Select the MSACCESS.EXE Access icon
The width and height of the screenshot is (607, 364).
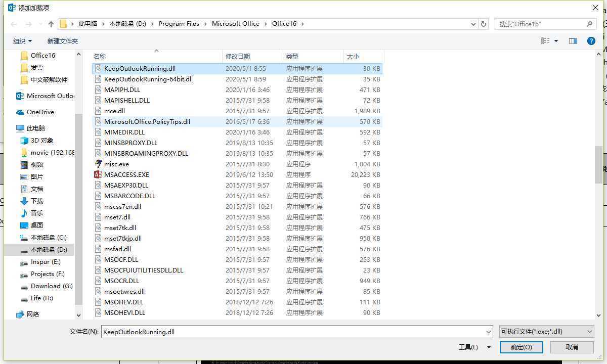click(98, 174)
